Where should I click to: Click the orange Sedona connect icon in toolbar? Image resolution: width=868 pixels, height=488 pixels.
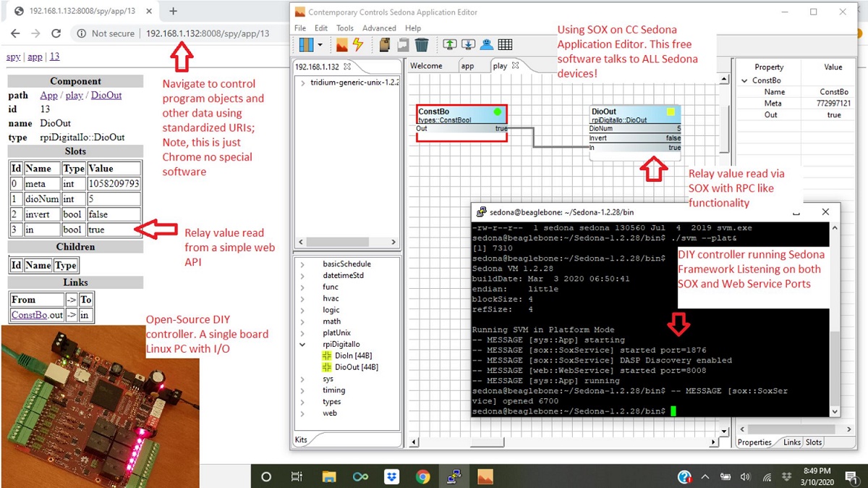[342, 45]
